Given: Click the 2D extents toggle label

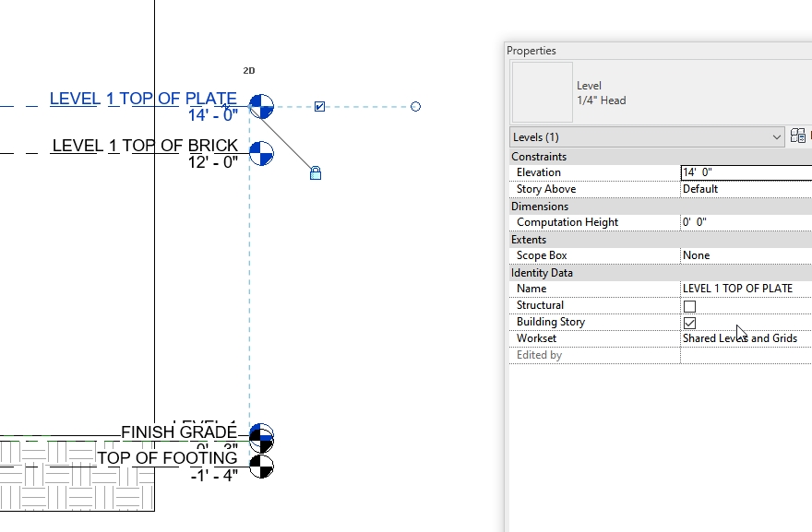Looking at the screenshot, I should [249, 70].
